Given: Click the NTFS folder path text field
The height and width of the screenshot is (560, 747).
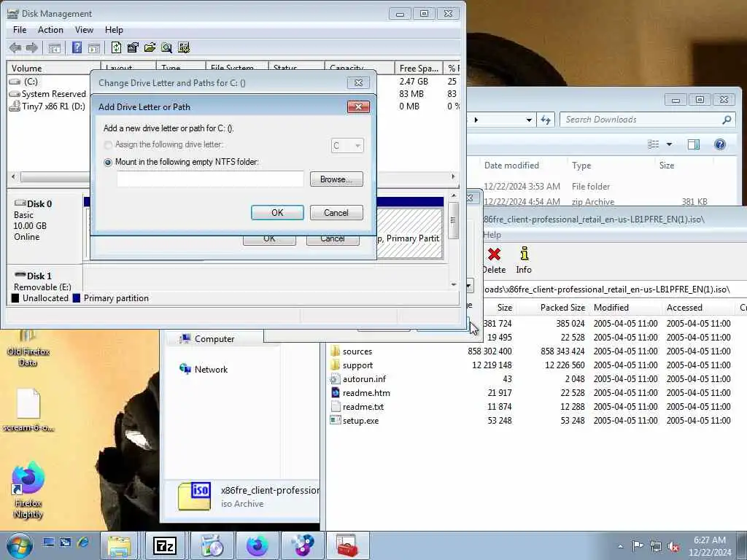Looking at the screenshot, I should 210,179.
